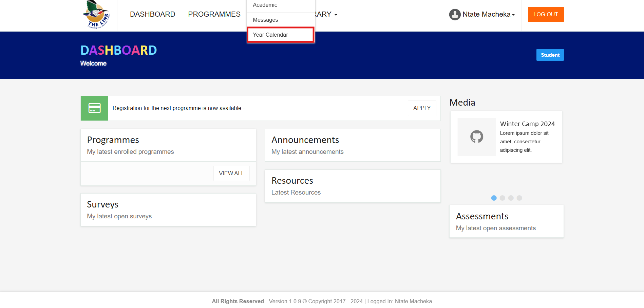Expand the partially hidden library dropdown caret
644x308 pixels.
tap(336, 15)
